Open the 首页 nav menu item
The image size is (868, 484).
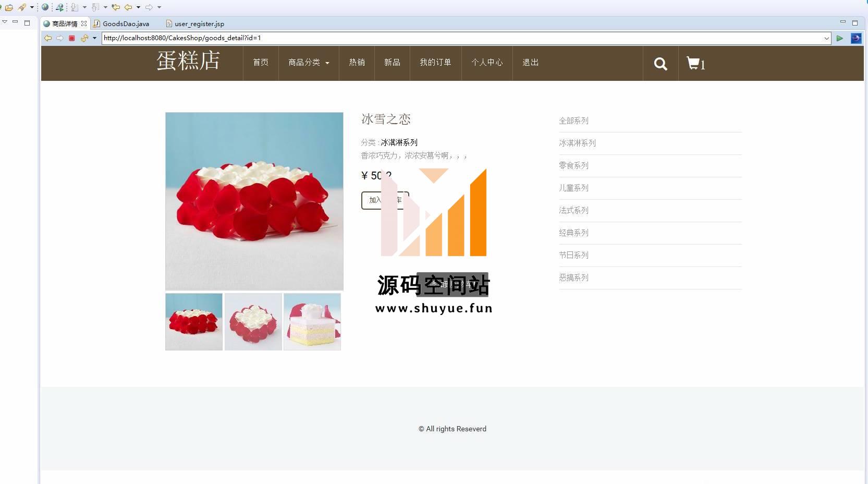coord(261,63)
